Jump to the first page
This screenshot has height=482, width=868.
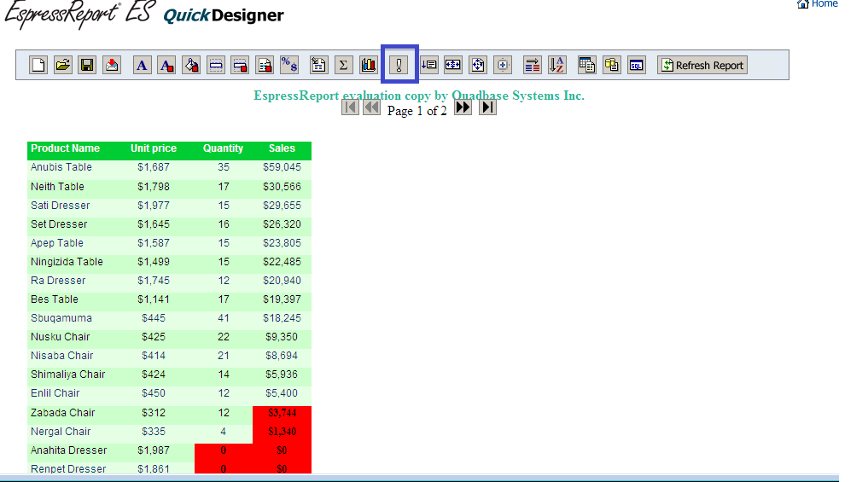[350, 107]
